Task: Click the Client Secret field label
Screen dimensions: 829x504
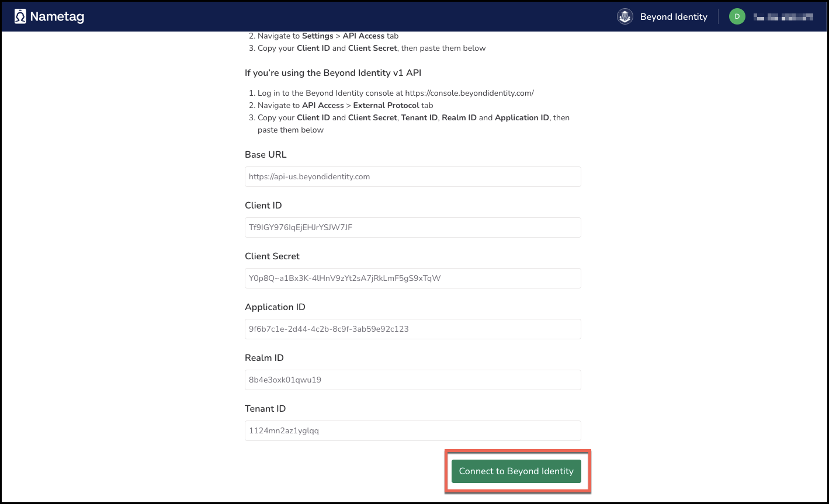Action: click(272, 256)
